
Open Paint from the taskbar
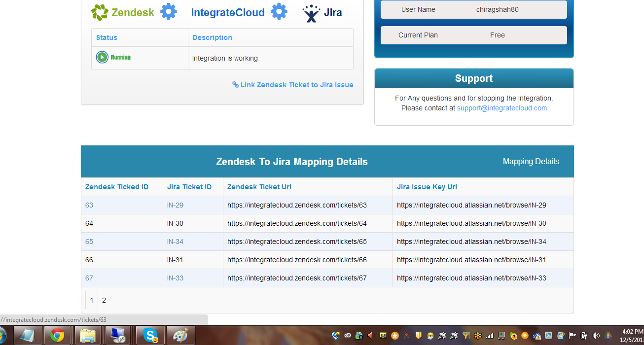click(x=180, y=336)
